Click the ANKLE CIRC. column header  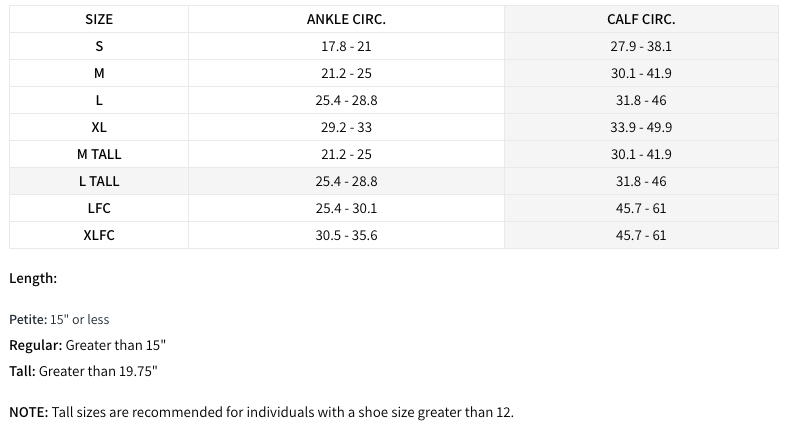[346, 19]
